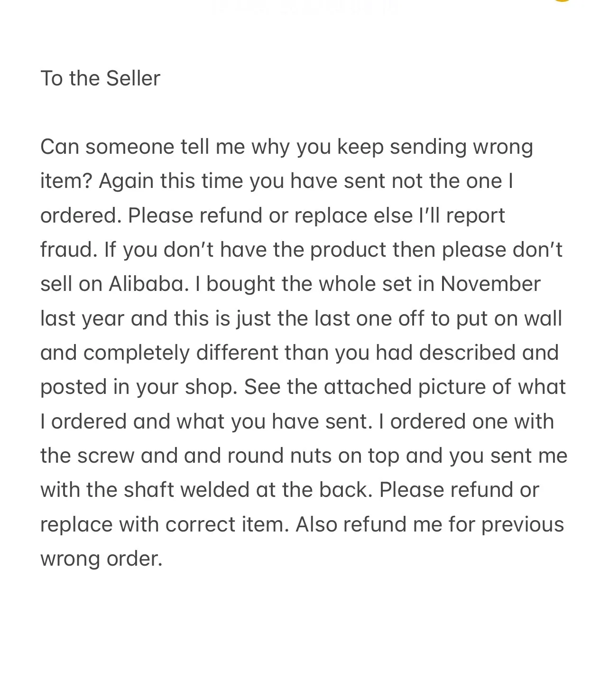Image resolution: width=609 pixels, height=700 pixels.
Task: Place cursor on the word 'shaft'
Action: click(x=149, y=490)
